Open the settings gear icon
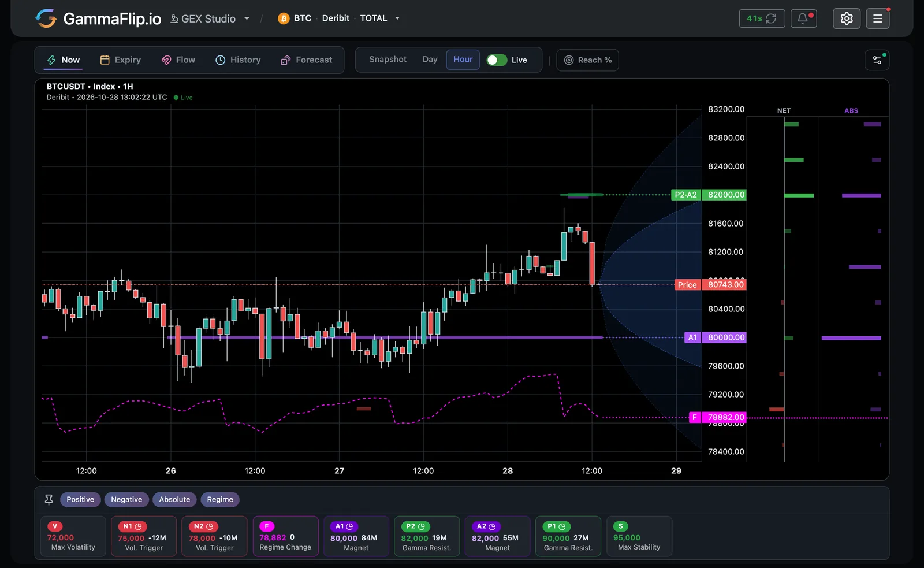This screenshot has width=924, height=568. click(x=847, y=18)
